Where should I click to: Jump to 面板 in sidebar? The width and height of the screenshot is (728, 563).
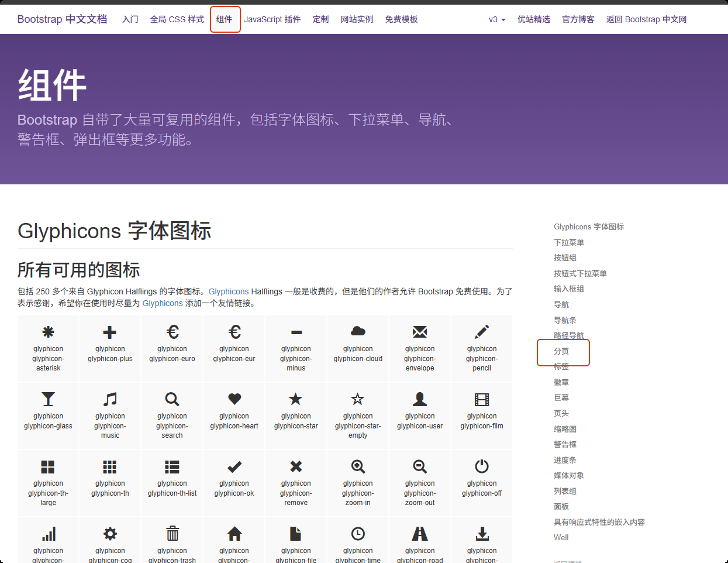pos(561,506)
